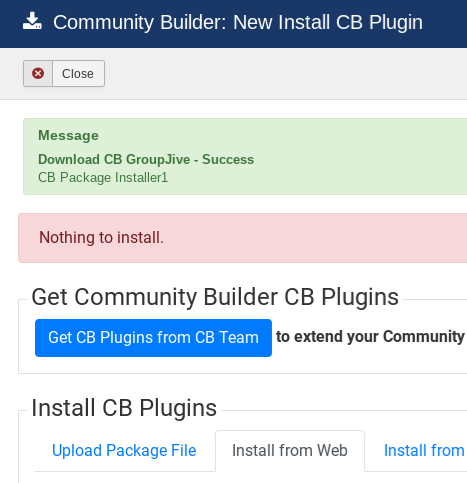Click the Community Builder page title text
This screenshot has width=467, height=483.
238,22
